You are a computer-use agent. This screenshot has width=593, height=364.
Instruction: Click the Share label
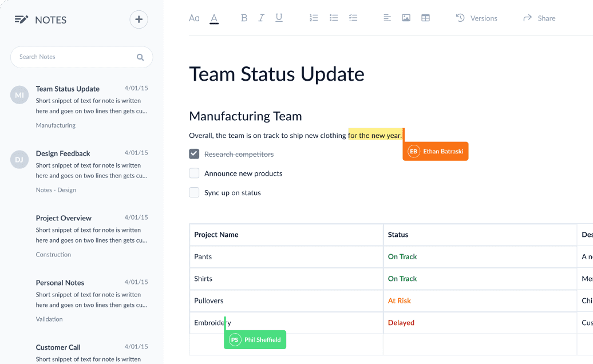tap(547, 18)
